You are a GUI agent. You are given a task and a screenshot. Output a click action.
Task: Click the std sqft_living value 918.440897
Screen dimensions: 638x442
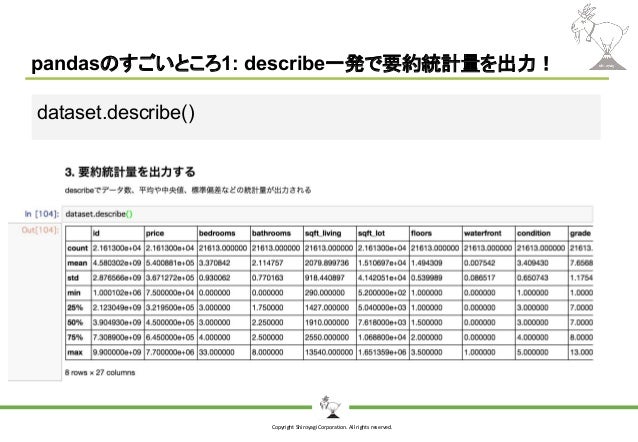tap(325, 278)
